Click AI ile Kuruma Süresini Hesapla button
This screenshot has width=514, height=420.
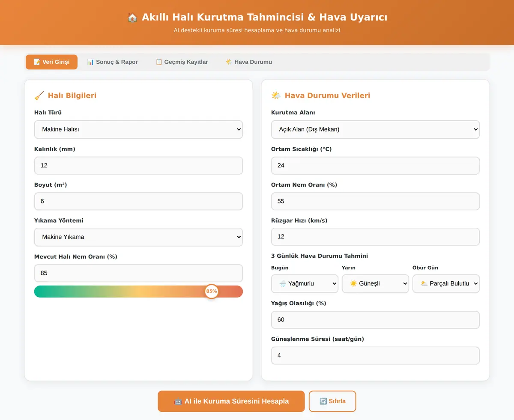point(231,401)
